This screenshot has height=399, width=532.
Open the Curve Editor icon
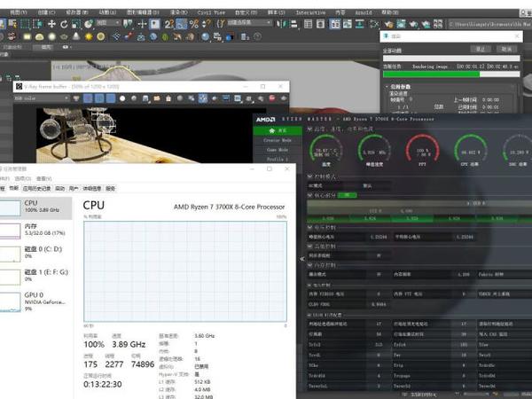pos(347,24)
